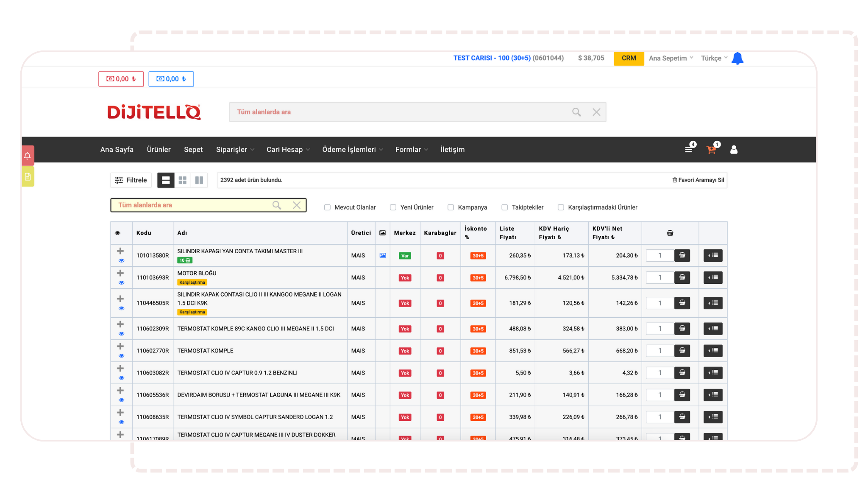Expand row 101013580R with plus
This screenshot has width=868, height=503.
tap(120, 251)
